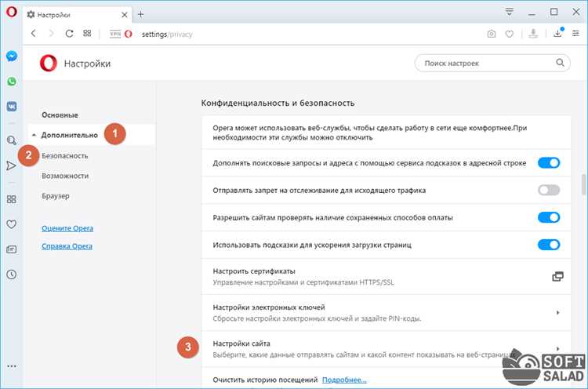Go back to the previous page
Screen dimensions: 588x389
coord(34,34)
